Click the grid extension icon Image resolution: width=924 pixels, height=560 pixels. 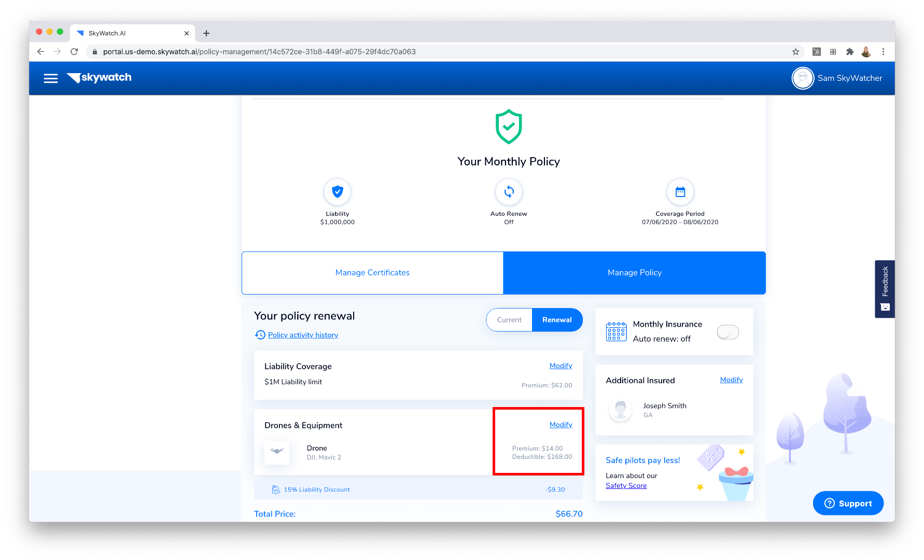(833, 51)
